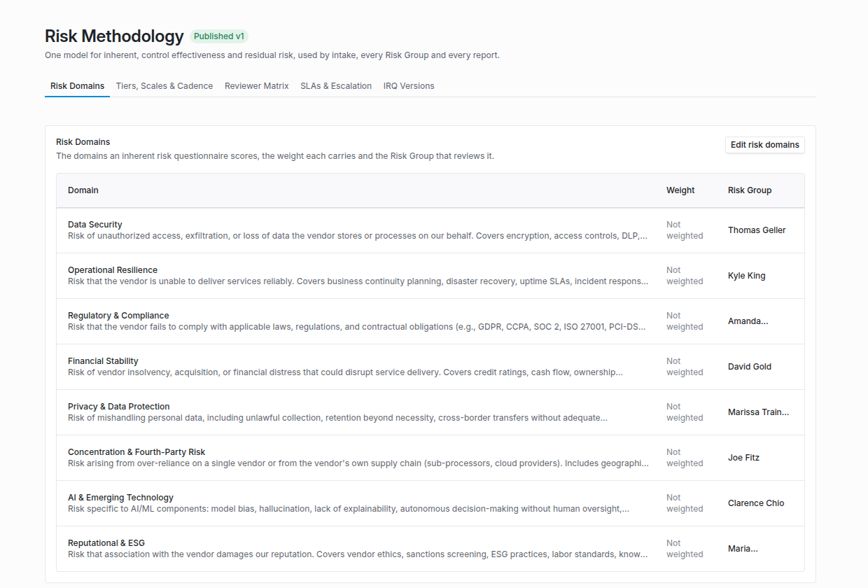This screenshot has height=588, width=868.
Task: Click Thomas Geller in Risk Group column
Action: (757, 230)
